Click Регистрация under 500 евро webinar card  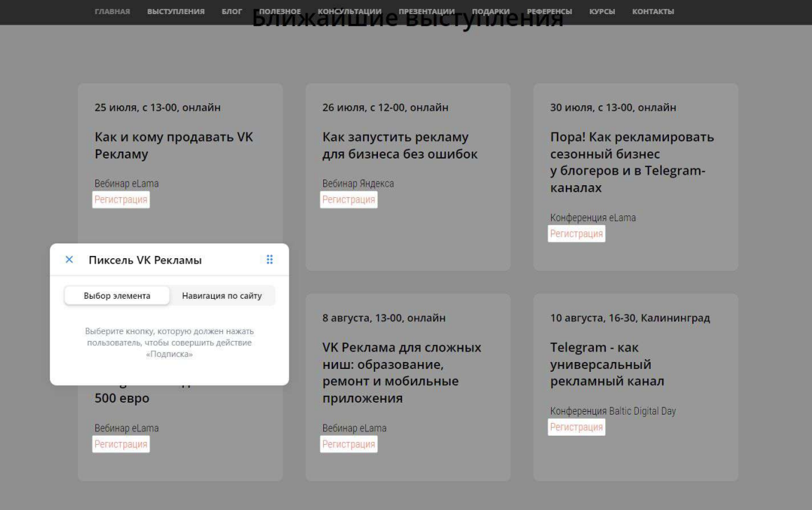121,444
